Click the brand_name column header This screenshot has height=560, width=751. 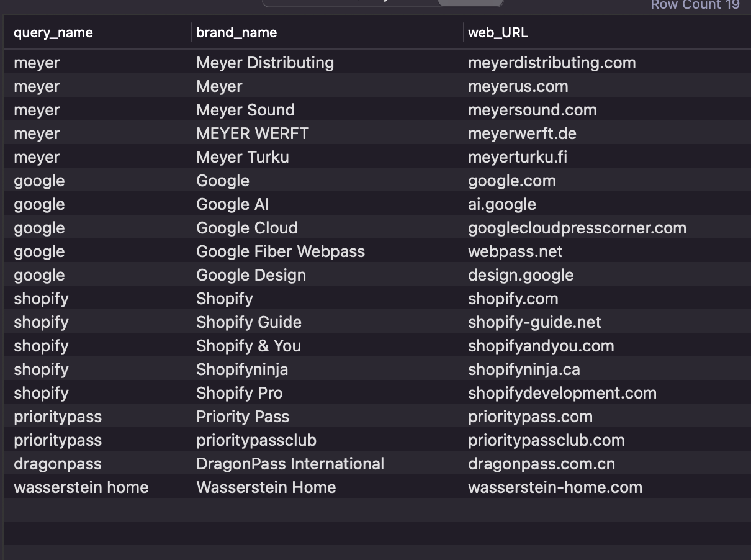coord(236,33)
